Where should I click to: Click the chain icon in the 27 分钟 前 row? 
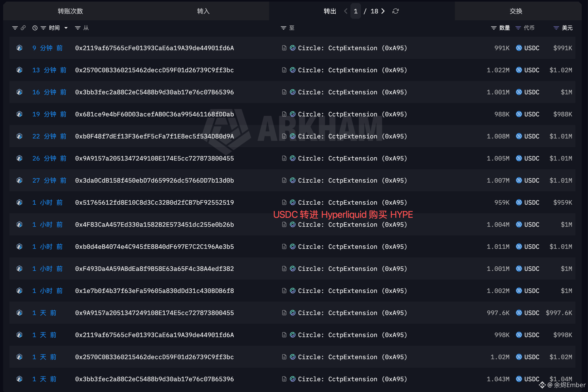(19, 180)
